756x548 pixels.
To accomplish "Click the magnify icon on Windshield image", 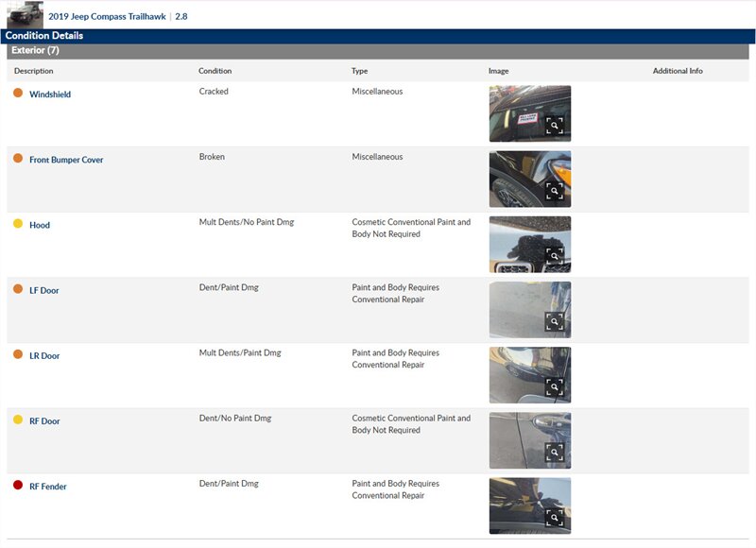I will click(x=555, y=126).
